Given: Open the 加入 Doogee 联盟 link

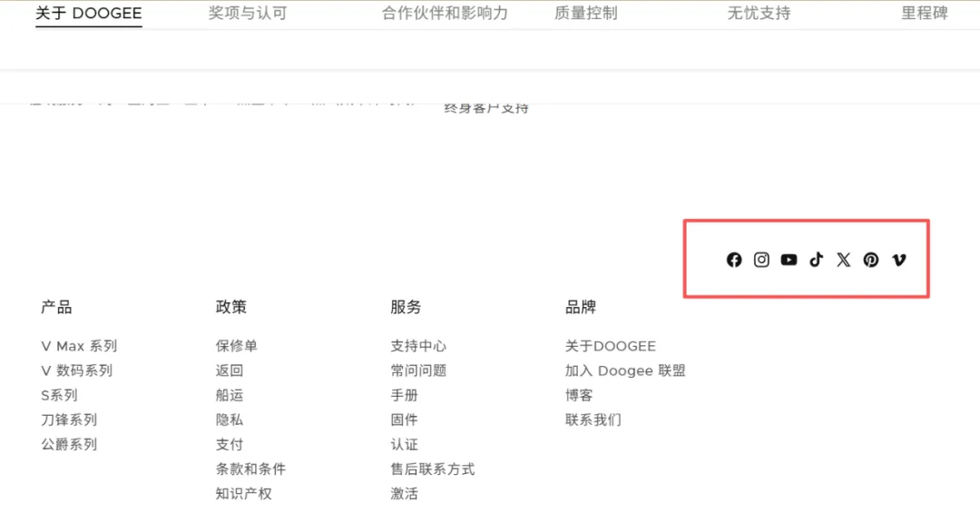Looking at the screenshot, I should 626,370.
